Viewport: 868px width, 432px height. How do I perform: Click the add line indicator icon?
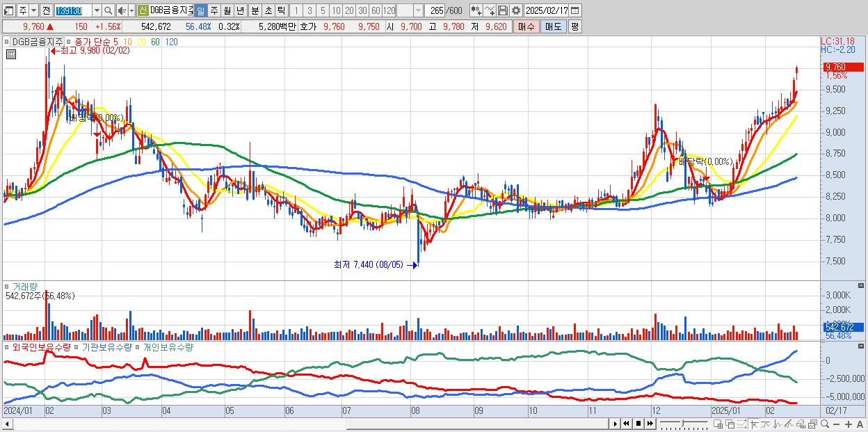coord(490,10)
